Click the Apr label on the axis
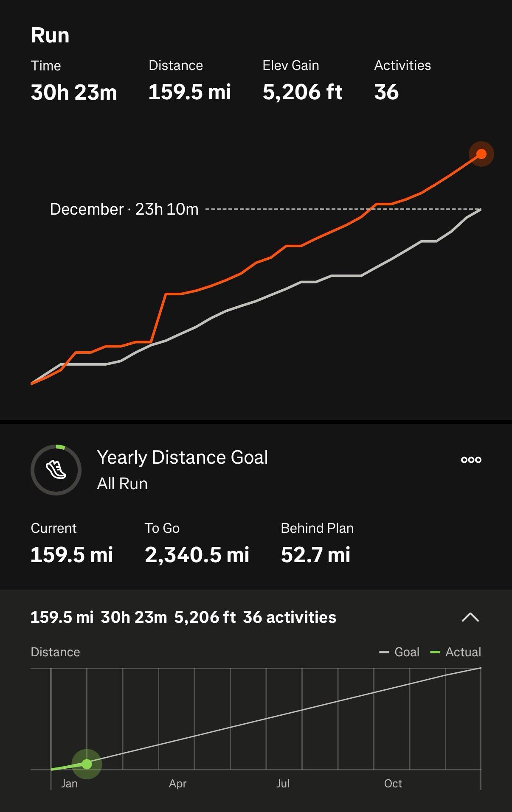Screen dimensions: 512x812 (177, 784)
